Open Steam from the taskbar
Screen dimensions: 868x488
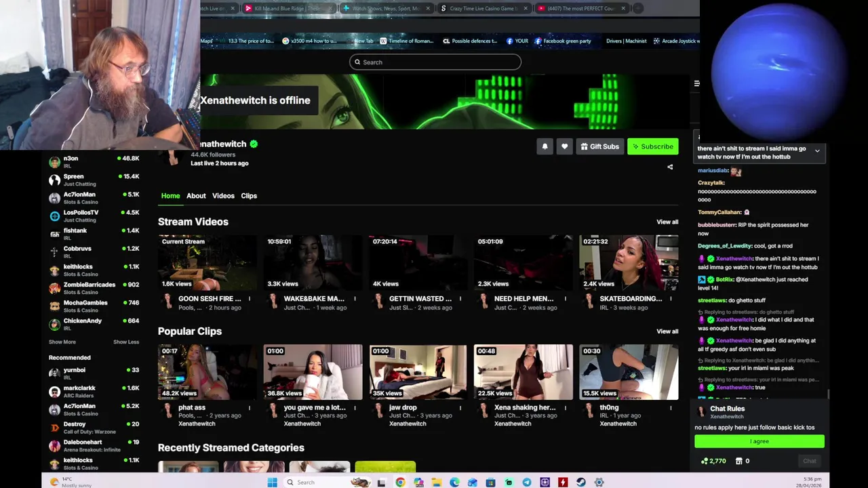click(x=581, y=483)
